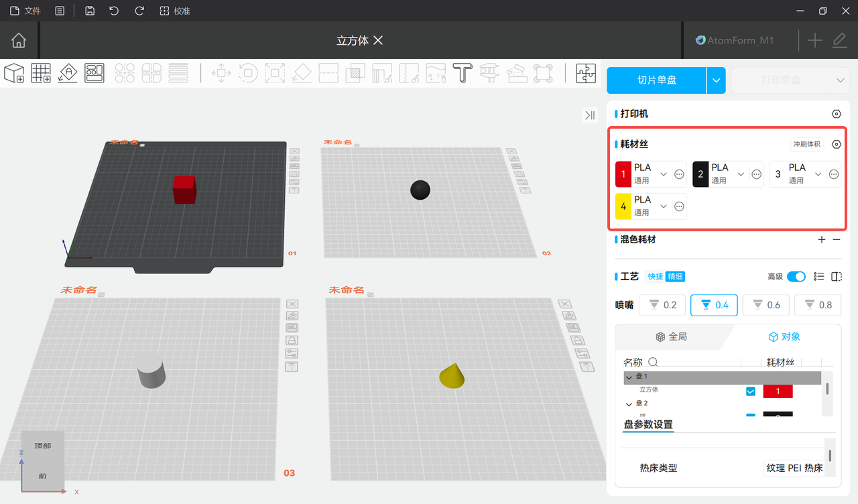
Task: Undo the last action
Action: (x=114, y=11)
